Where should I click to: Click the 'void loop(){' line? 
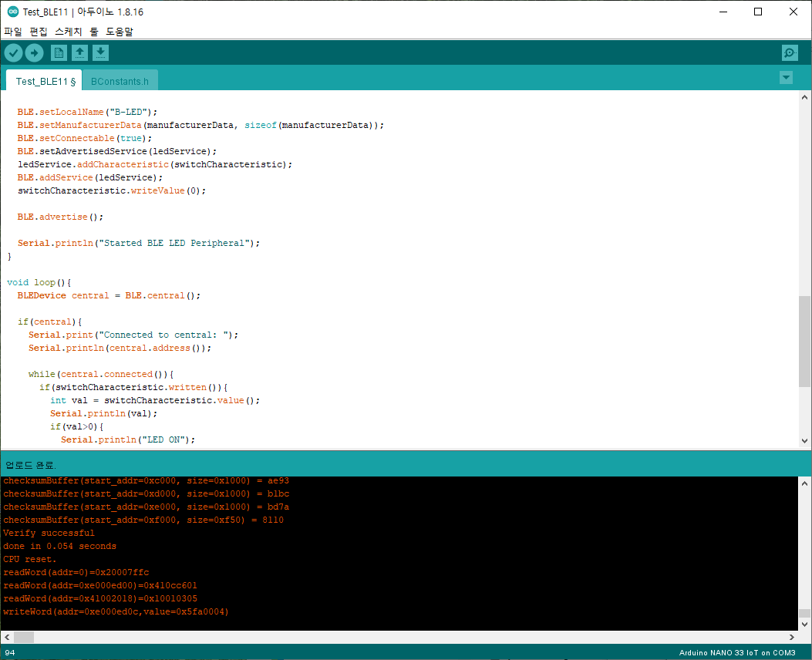pyautogui.click(x=39, y=283)
